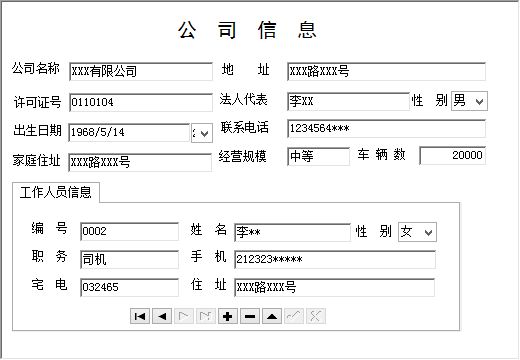Go to previous record in navigator
This screenshot has width=520, height=360.
[162, 316]
